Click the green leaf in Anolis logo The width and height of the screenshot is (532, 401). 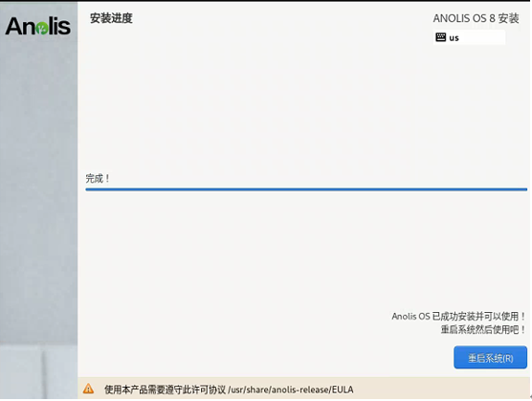(42, 29)
